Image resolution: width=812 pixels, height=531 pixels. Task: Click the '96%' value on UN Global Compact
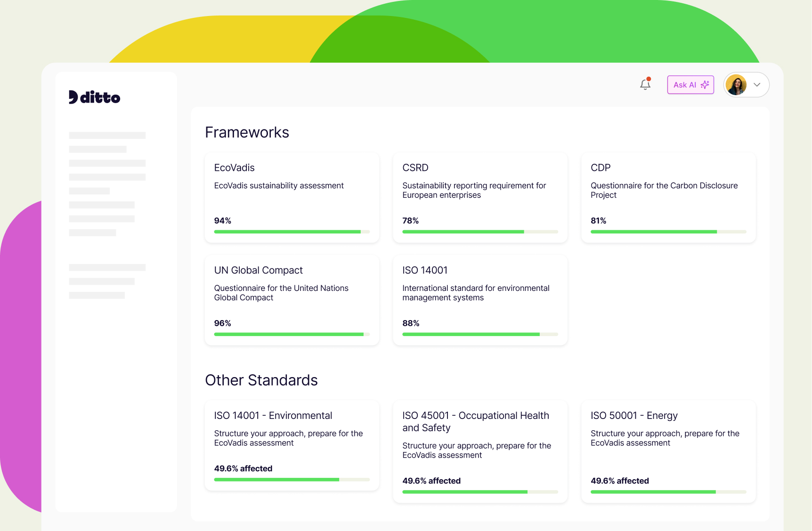click(222, 323)
